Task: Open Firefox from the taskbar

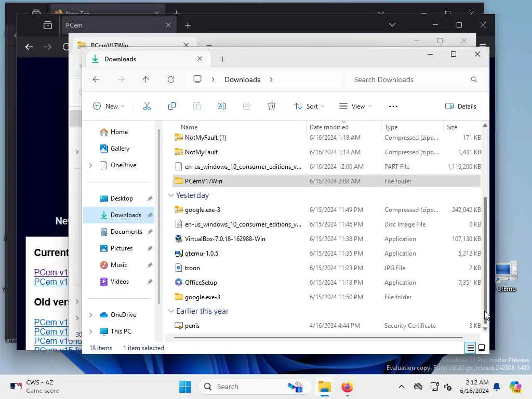Action: tap(347, 387)
